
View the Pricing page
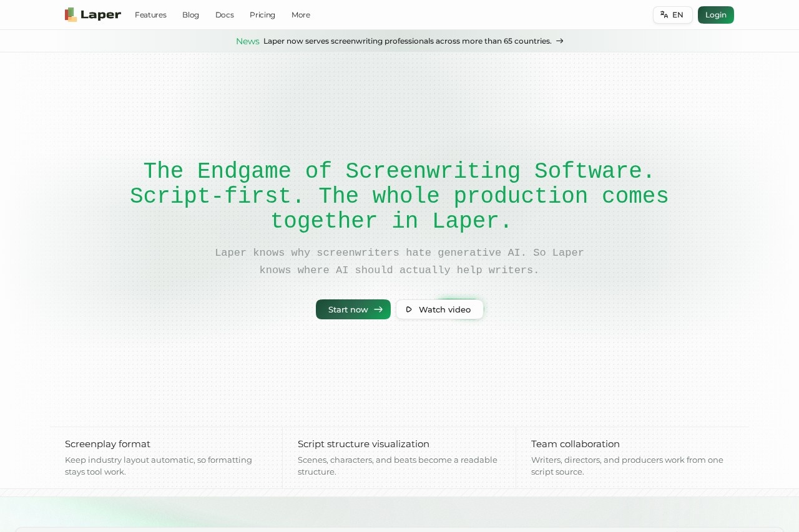pos(262,15)
